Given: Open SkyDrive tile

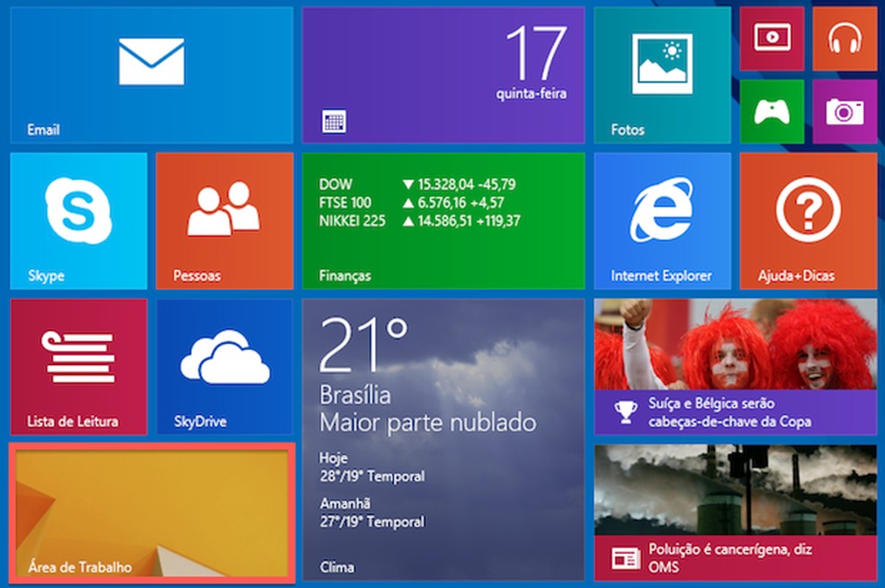Looking at the screenshot, I should click(x=225, y=367).
